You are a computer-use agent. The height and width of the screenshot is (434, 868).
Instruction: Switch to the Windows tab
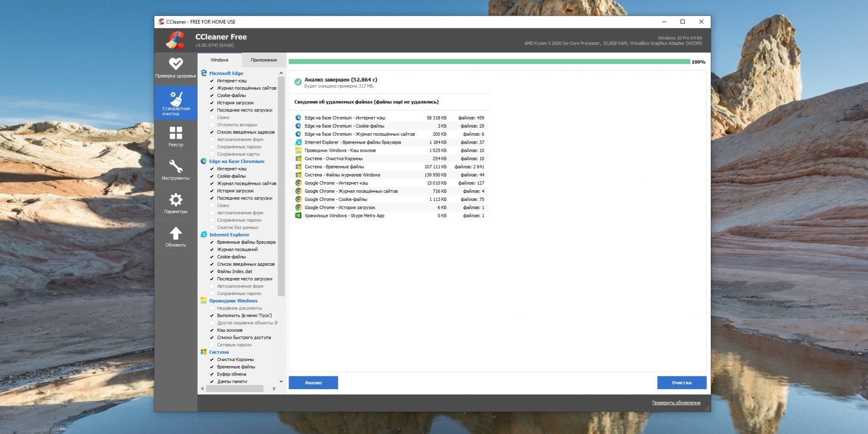pyautogui.click(x=220, y=60)
